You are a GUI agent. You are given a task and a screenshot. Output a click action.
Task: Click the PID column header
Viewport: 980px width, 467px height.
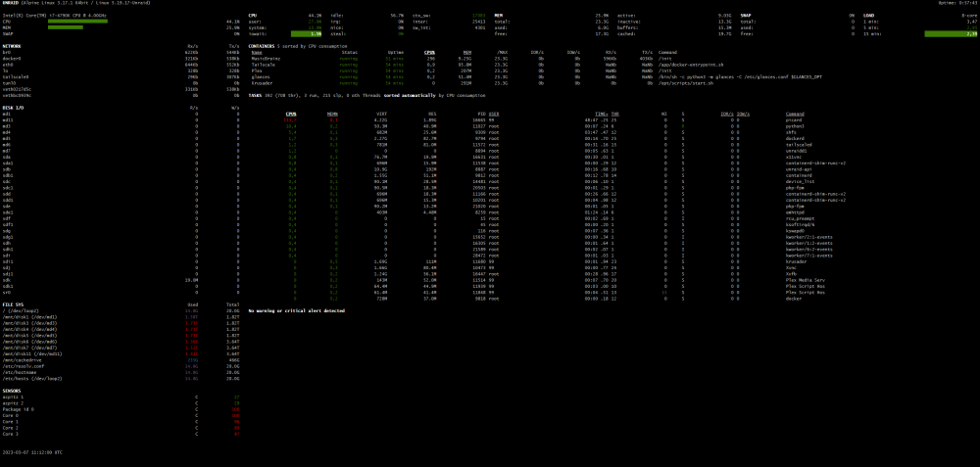[x=482, y=114]
